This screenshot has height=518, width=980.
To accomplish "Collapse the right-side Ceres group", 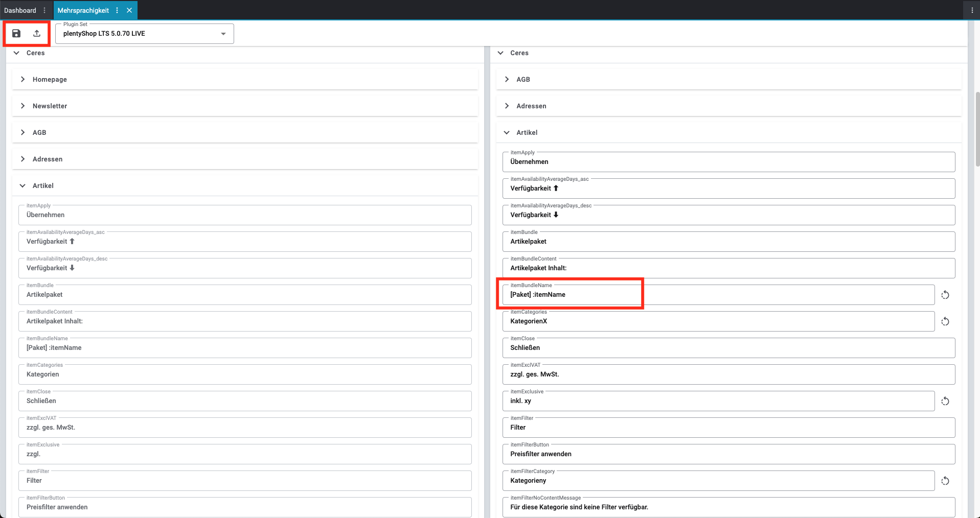I will (x=500, y=53).
